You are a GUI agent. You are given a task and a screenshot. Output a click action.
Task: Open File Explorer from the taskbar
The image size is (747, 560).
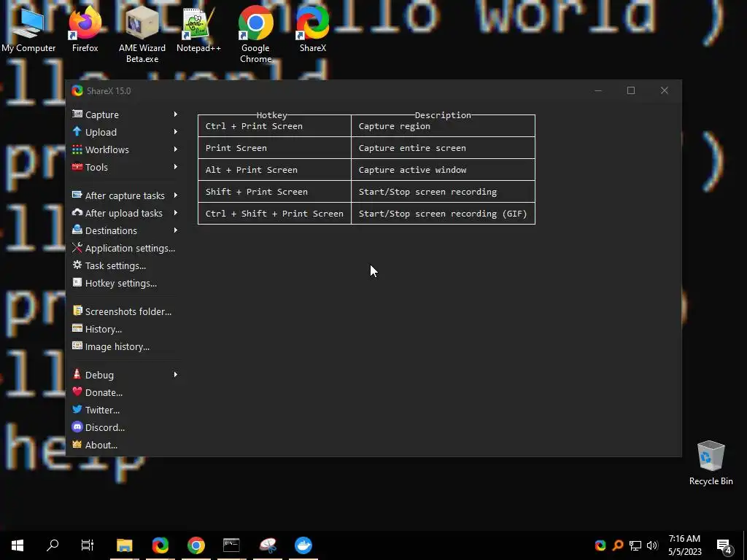pyautogui.click(x=124, y=545)
